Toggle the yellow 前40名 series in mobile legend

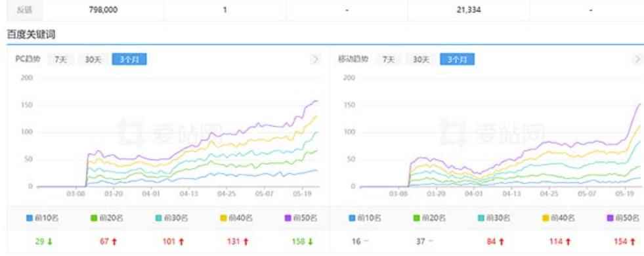click(558, 218)
